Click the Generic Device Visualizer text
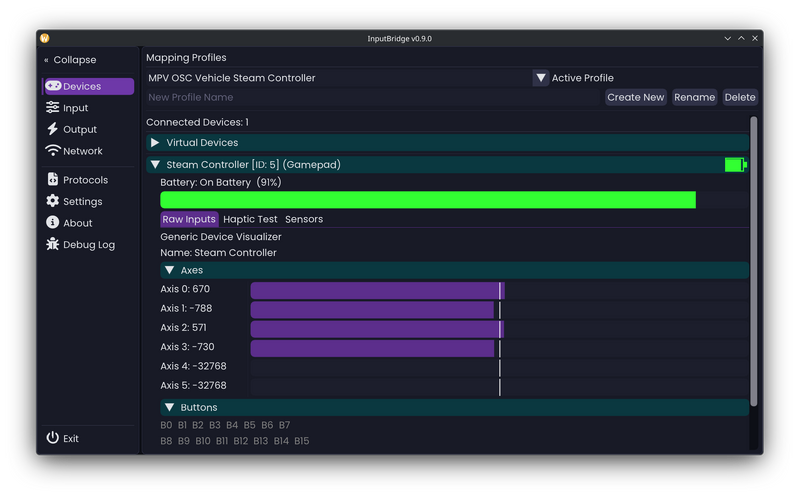The image size is (800, 498). [221, 237]
